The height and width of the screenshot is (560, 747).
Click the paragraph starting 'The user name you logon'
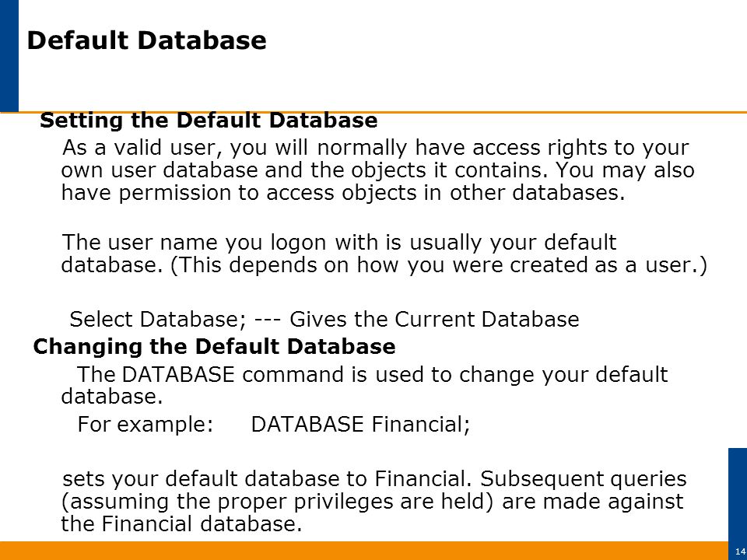pyautogui.click(x=384, y=254)
